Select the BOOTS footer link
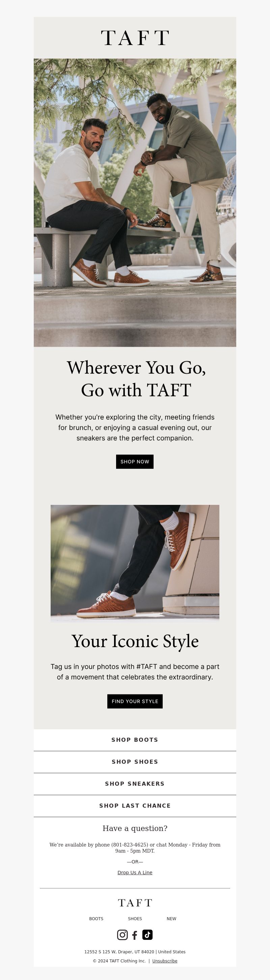 coord(96,918)
